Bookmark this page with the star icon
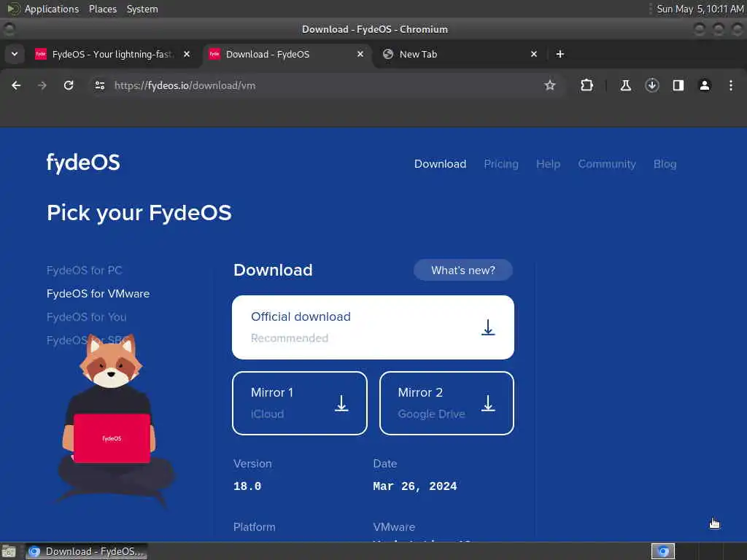 point(550,85)
